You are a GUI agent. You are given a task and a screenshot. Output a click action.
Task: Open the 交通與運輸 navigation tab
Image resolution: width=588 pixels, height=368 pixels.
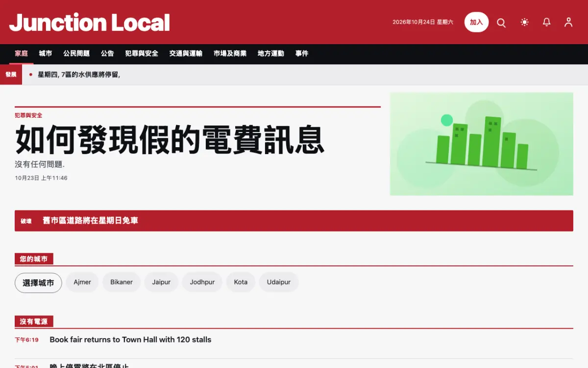[x=186, y=53]
